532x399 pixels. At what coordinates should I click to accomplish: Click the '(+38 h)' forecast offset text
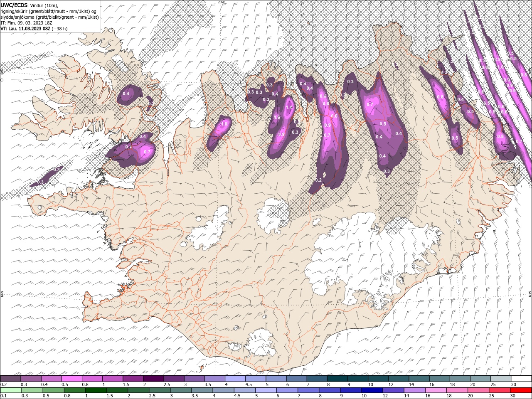click(x=60, y=29)
